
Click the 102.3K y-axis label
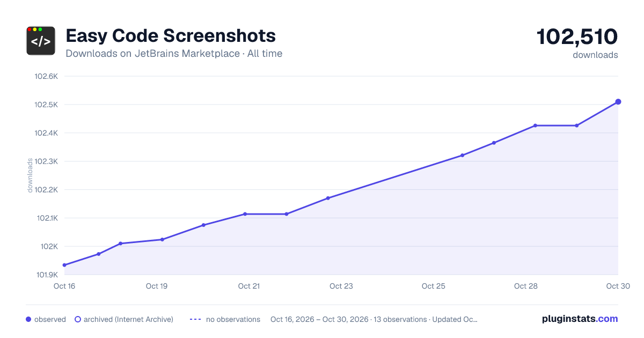(46, 161)
